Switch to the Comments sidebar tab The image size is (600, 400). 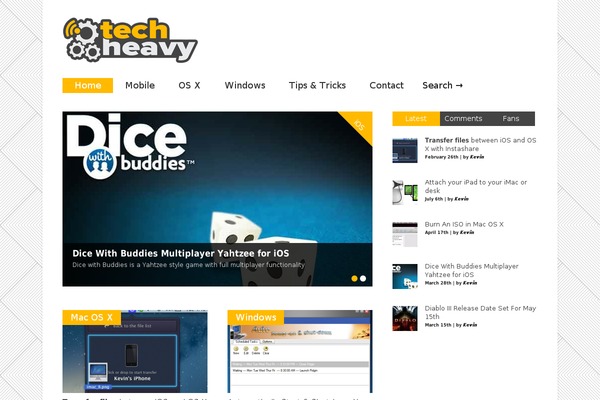coord(463,119)
